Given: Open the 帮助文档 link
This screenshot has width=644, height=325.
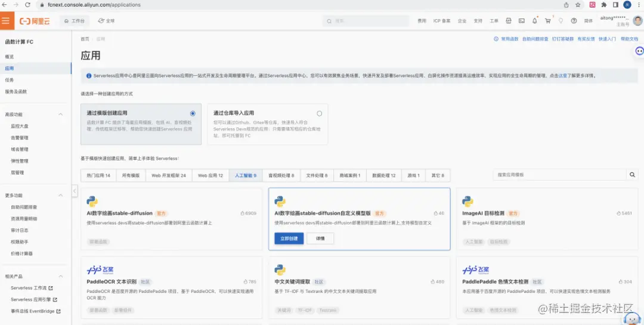Looking at the screenshot, I should click(629, 39).
